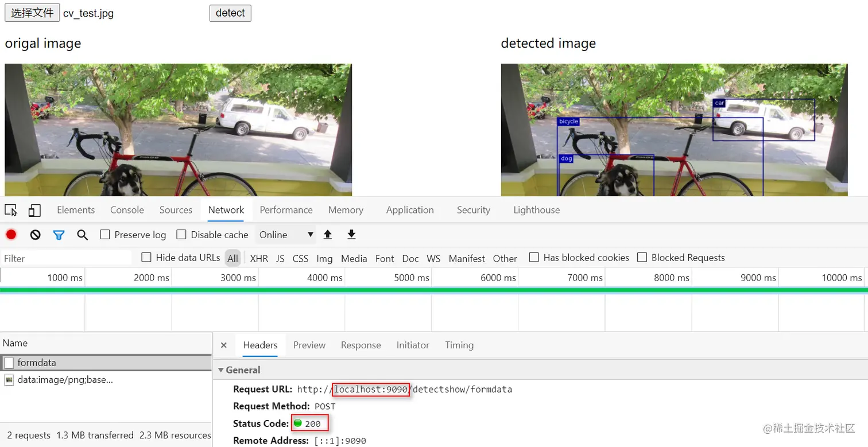
Task: Click the original image thumbnail
Action: (179, 130)
